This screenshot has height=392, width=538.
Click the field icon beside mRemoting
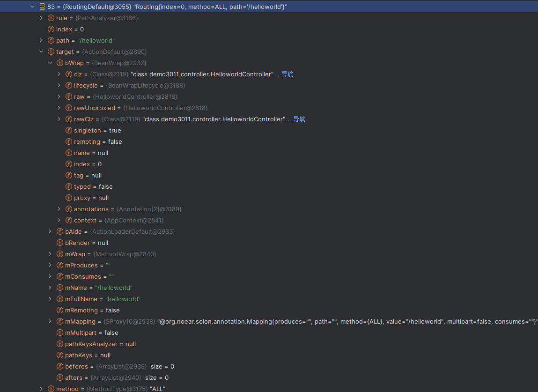60,310
